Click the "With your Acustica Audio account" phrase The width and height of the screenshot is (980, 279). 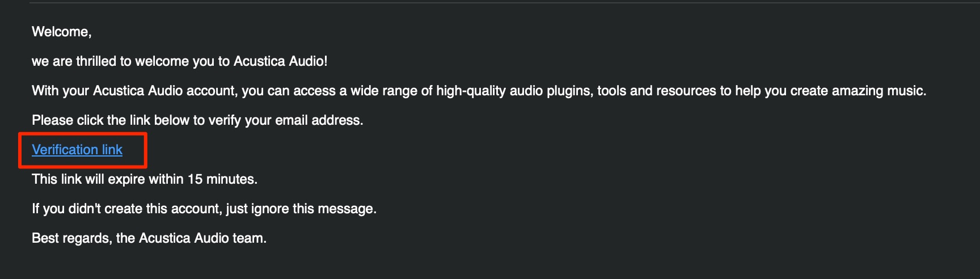[135, 91]
